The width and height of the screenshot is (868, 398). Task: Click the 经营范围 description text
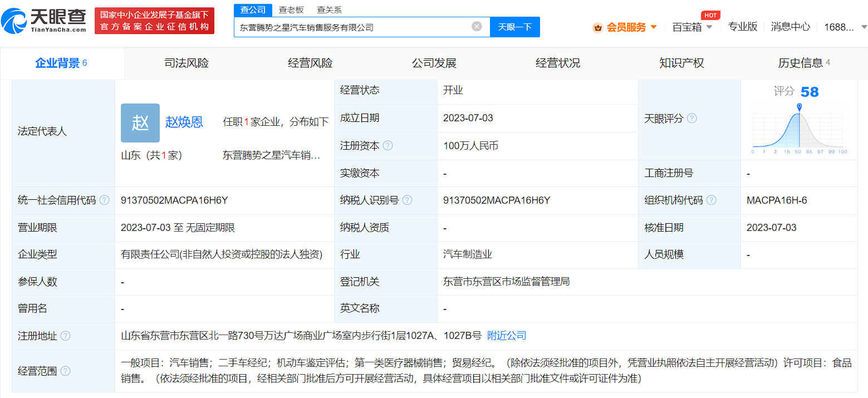pos(486,371)
